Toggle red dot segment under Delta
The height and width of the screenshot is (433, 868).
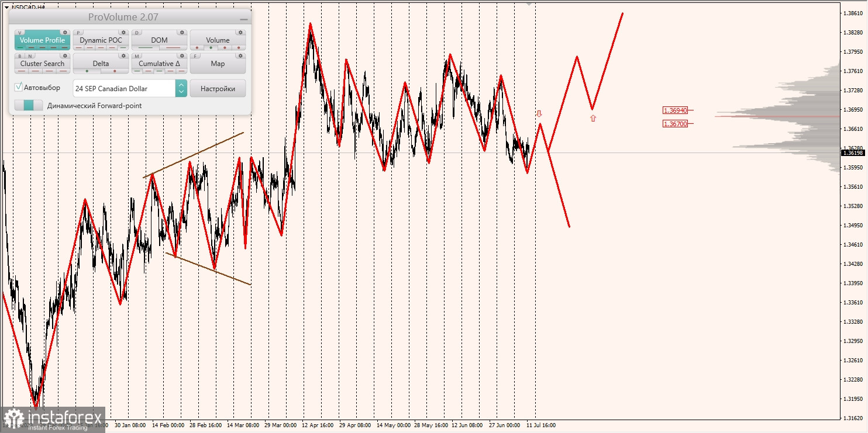pos(115,71)
